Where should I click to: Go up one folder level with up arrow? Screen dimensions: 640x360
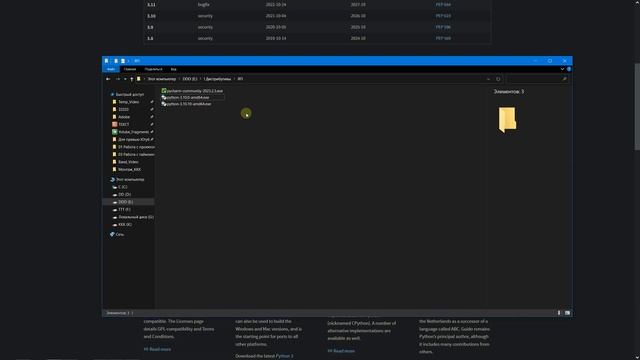click(131, 79)
